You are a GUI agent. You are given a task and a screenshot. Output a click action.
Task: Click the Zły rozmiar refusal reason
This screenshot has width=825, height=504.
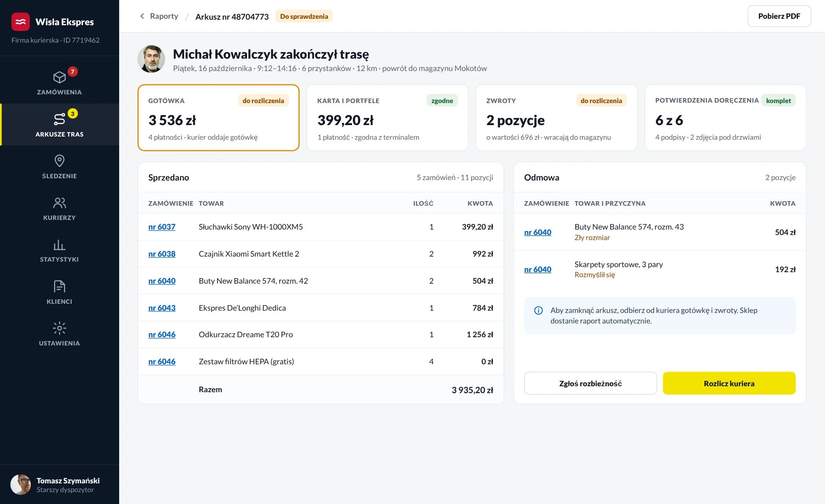pos(592,237)
